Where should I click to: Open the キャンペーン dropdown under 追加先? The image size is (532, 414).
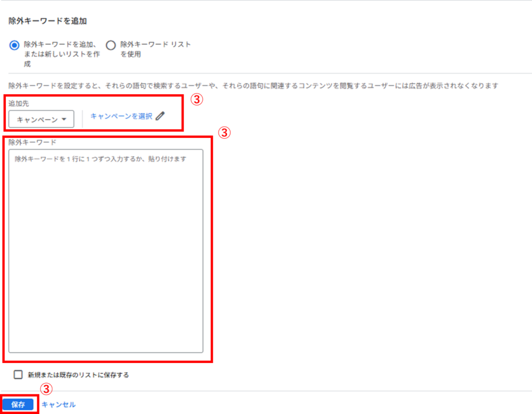(x=41, y=119)
